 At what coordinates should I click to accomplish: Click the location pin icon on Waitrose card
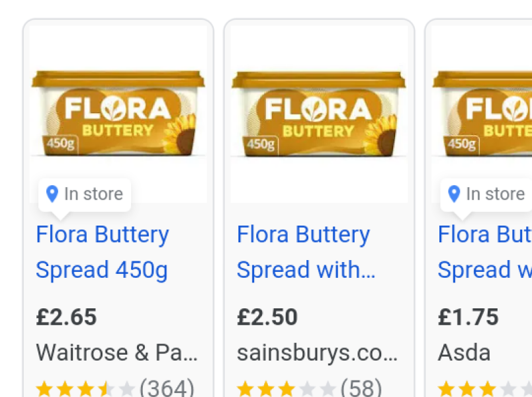tap(52, 194)
